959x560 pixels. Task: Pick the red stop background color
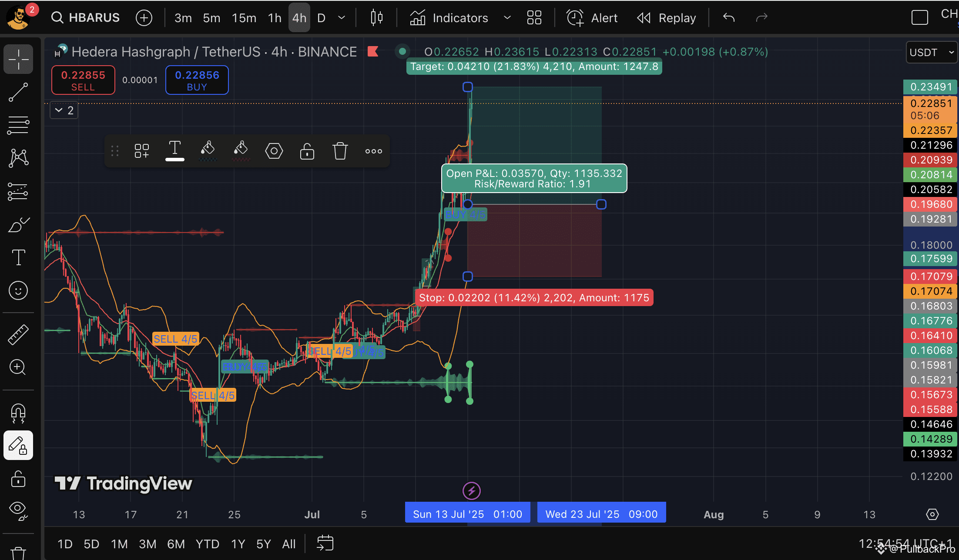tap(241, 150)
